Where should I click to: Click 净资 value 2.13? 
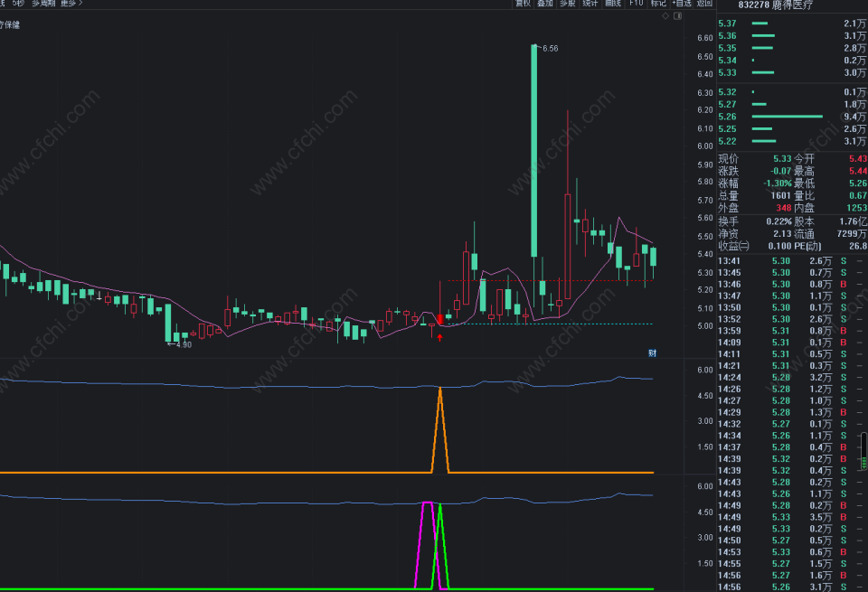tap(782, 233)
